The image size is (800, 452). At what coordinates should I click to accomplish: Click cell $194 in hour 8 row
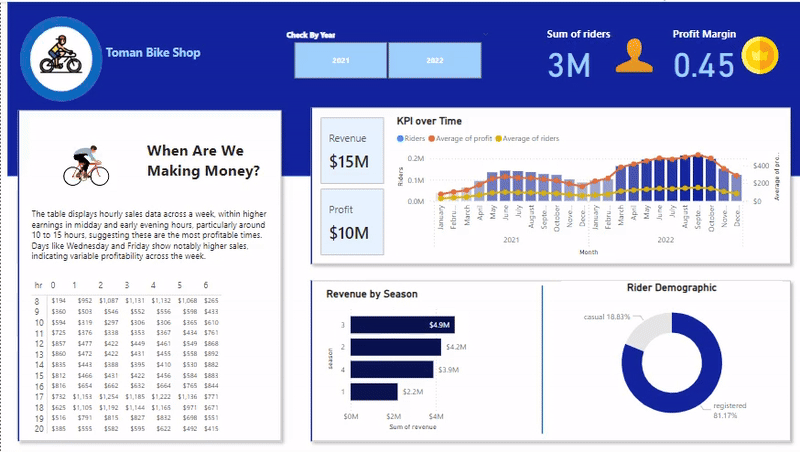pyautogui.click(x=59, y=301)
